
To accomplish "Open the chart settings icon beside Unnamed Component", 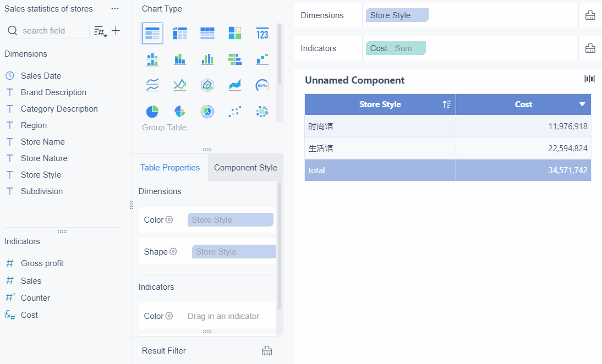I will click(589, 79).
